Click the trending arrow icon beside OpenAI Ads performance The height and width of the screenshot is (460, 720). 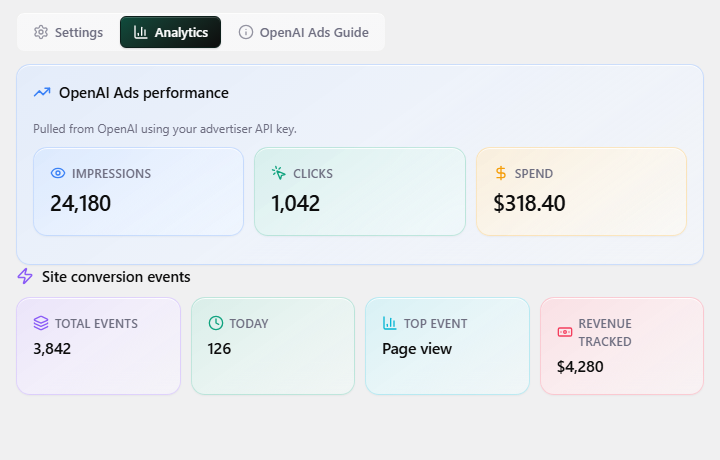[x=42, y=92]
